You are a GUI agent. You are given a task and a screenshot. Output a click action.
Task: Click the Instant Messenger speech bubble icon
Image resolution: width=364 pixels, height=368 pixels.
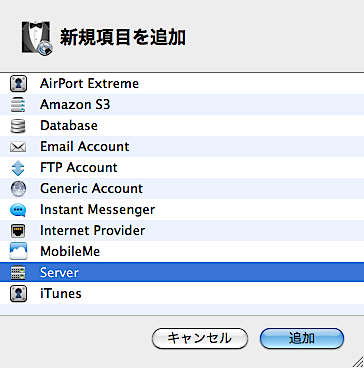[18, 210]
